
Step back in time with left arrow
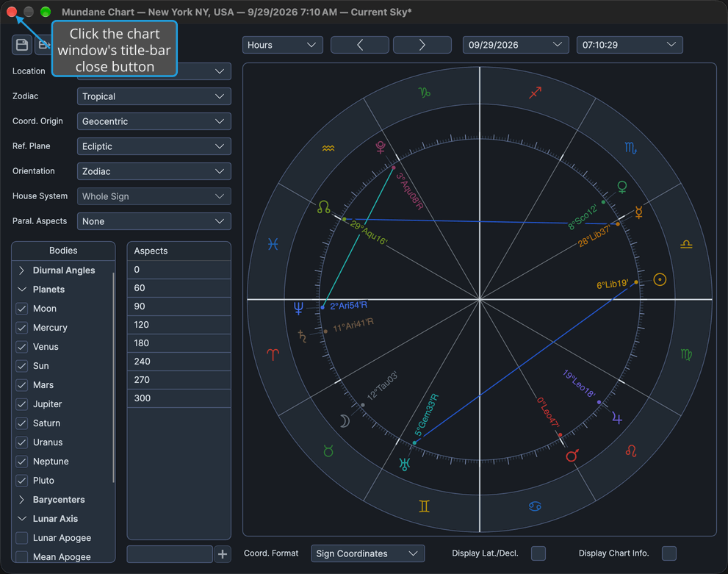click(359, 45)
